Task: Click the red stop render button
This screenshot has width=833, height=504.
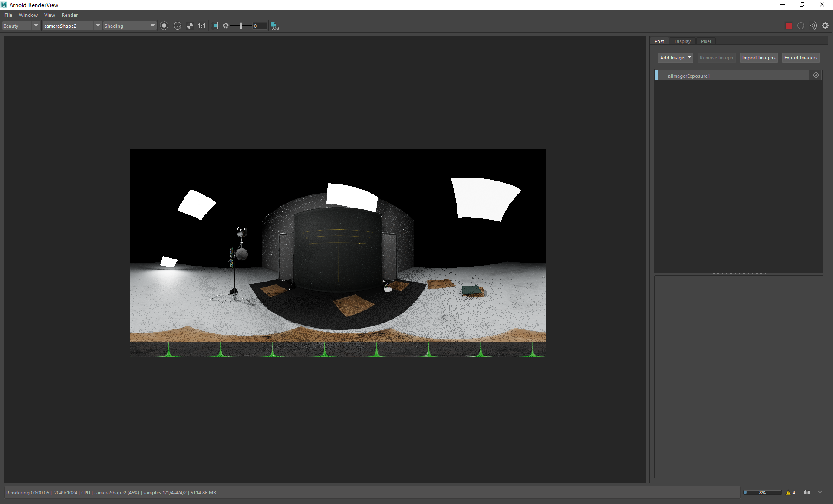Action: point(788,26)
